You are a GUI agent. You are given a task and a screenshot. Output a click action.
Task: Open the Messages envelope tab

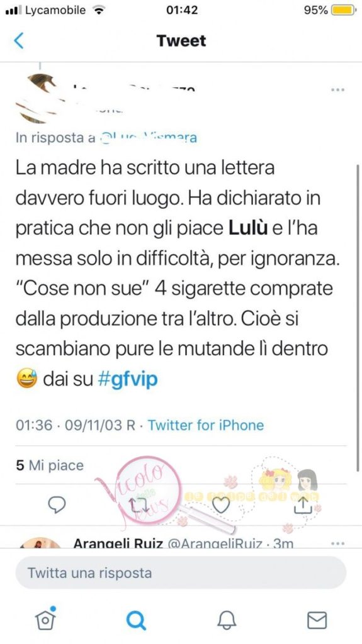pyautogui.click(x=317, y=620)
